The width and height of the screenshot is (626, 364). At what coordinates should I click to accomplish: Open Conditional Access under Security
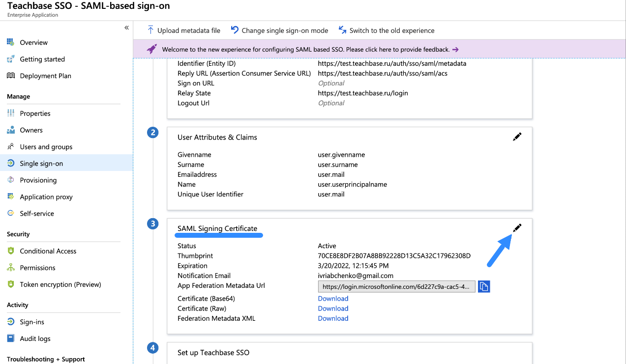(48, 251)
